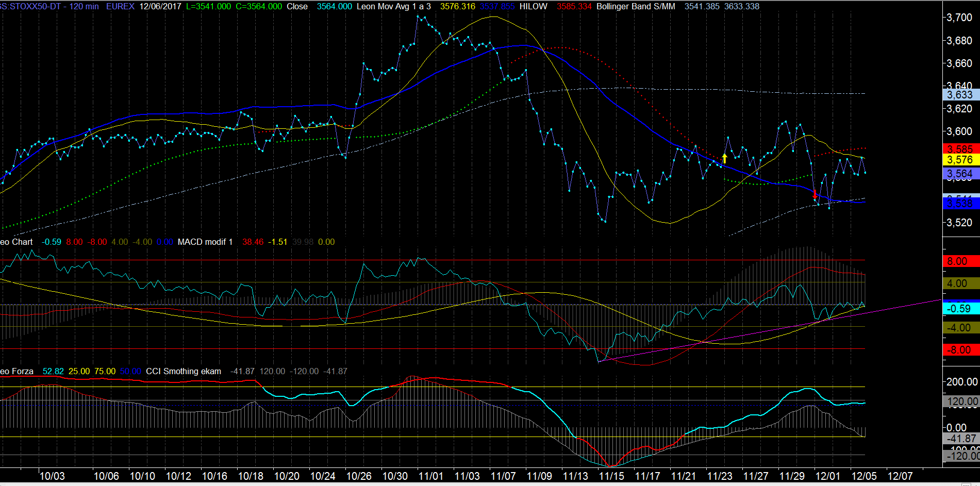The width and height of the screenshot is (980, 486).
Task: Click the red 3585.334 HILOW value
Action: (x=574, y=6)
